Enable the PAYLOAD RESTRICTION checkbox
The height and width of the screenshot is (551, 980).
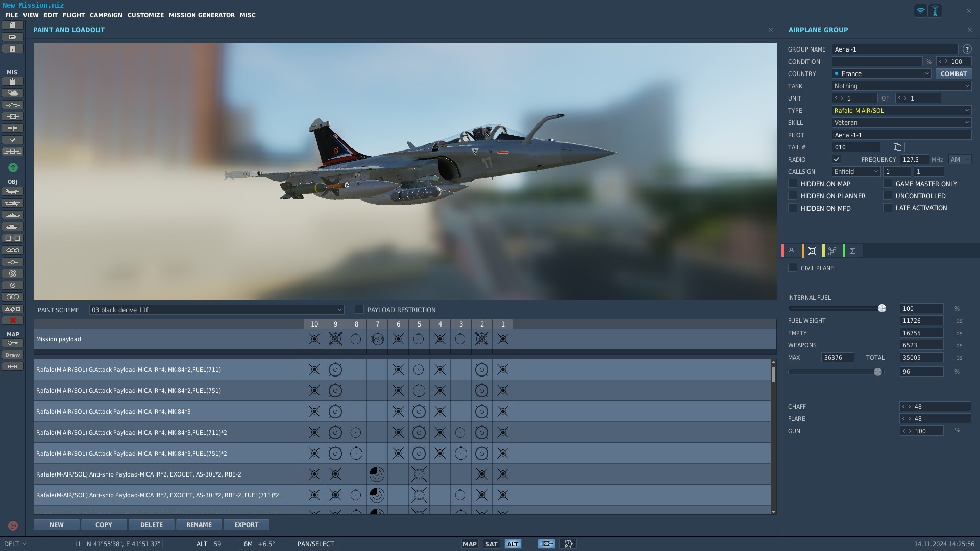(x=359, y=309)
